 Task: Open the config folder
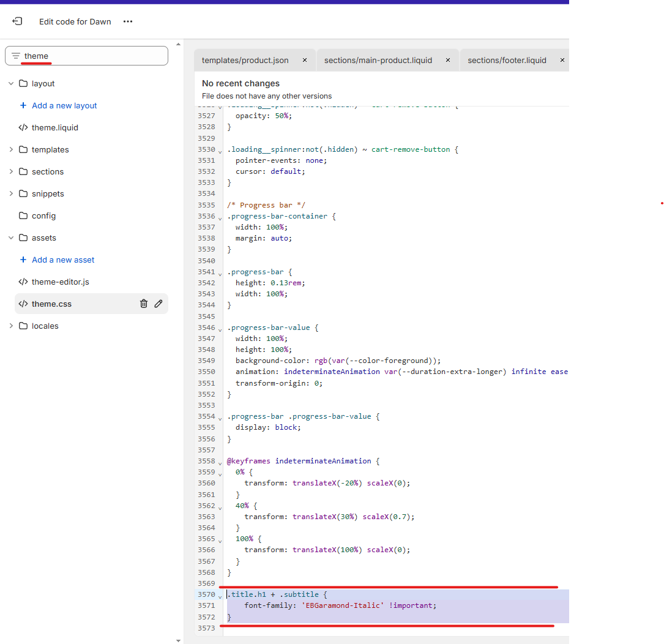point(43,215)
